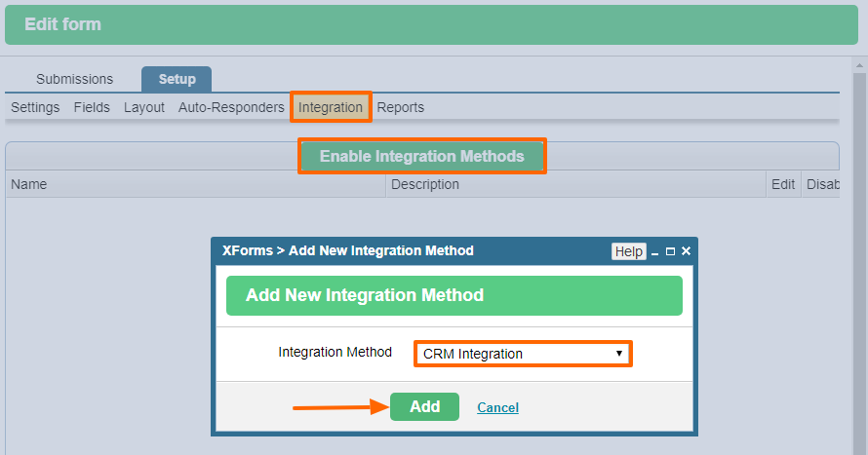Select the Setup tab
The image size is (868, 455).
pos(177,79)
